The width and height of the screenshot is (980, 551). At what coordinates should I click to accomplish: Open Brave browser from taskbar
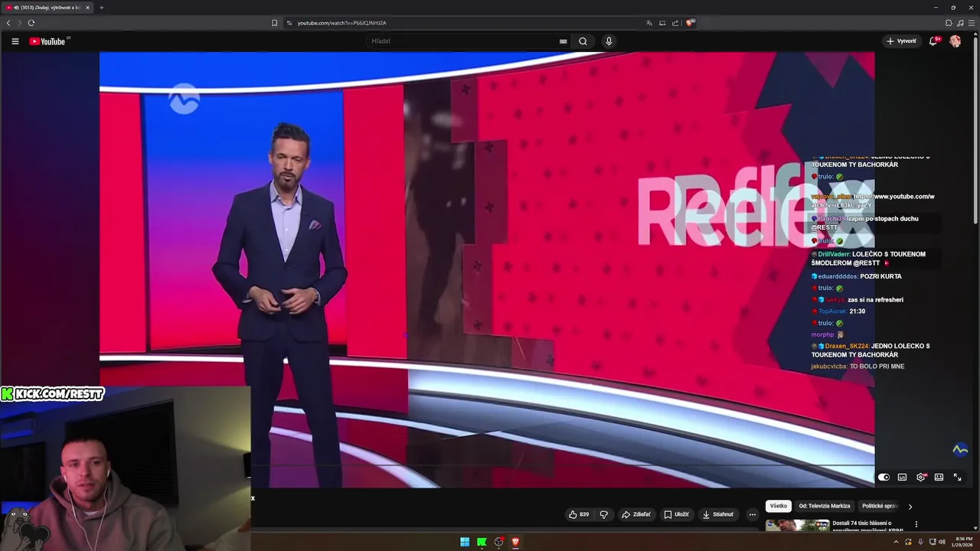pyautogui.click(x=515, y=542)
